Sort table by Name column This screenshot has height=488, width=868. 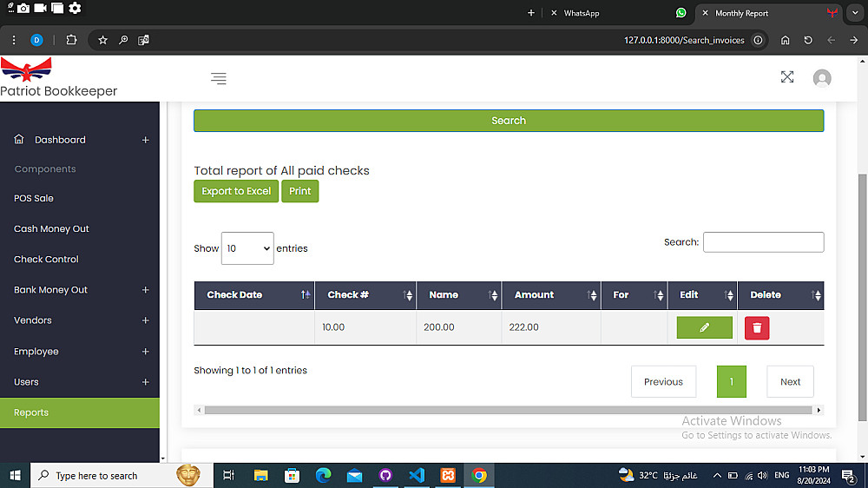(459, 294)
